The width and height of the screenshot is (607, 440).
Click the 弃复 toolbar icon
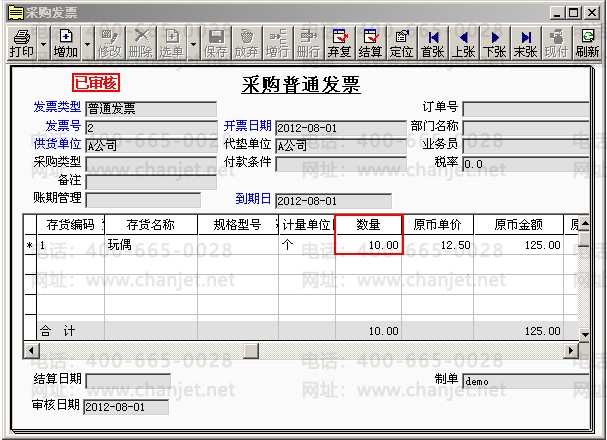339,43
